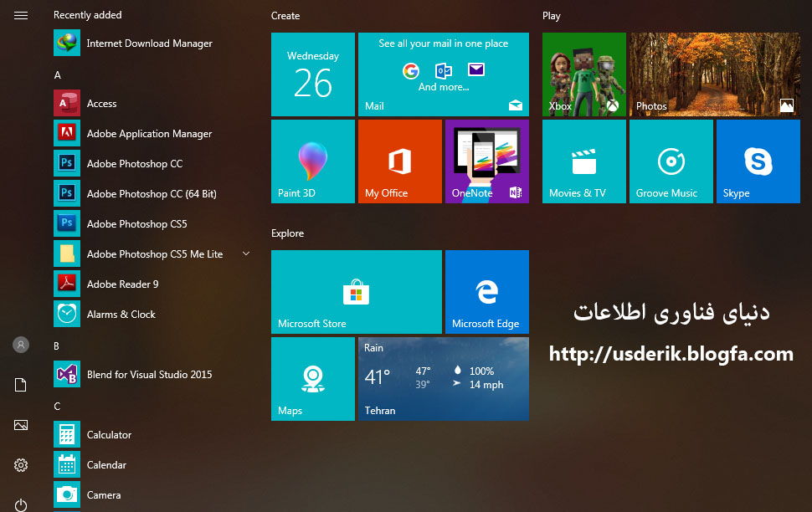Viewport: 812px width, 512px height.
Task: Open the user account icon in sidebar
Action: pyautogui.click(x=21, y=345)
